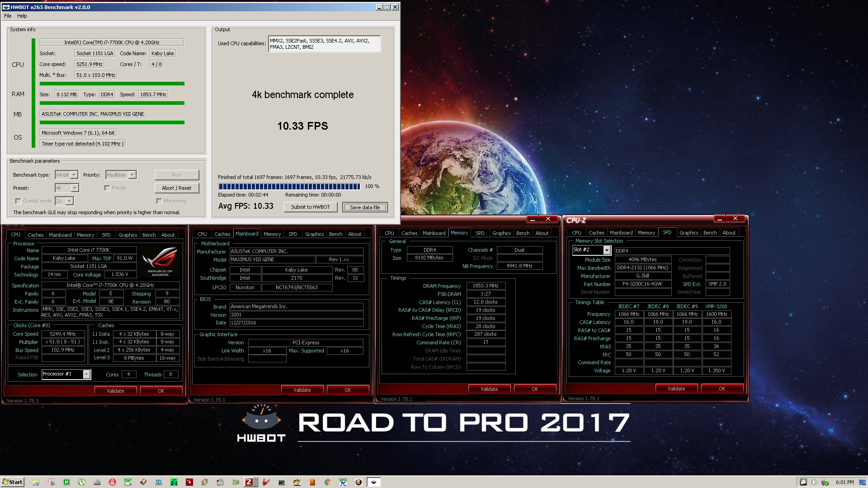Screen dimensions: 868x488
Task: Open the green H icon in taskbar
Action: click(x=66, y=482)
